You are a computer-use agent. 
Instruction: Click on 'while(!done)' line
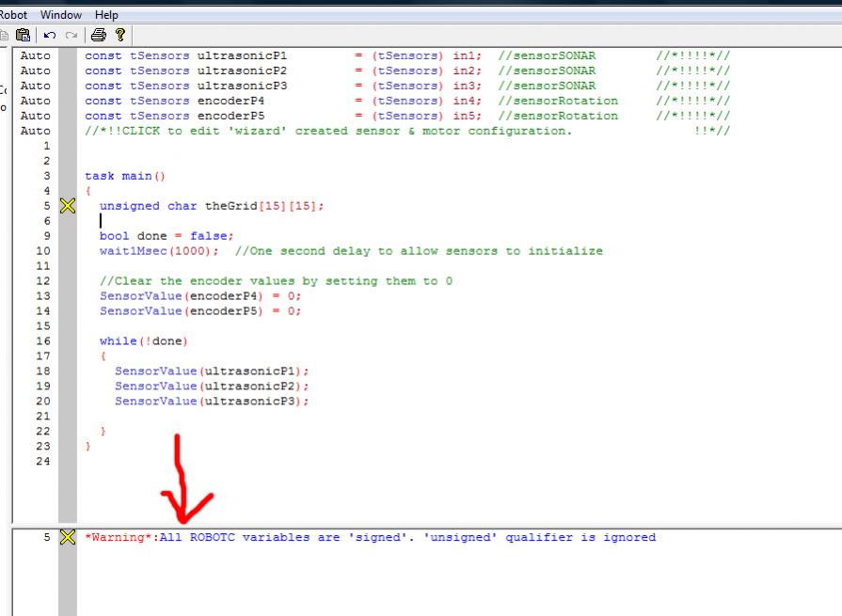pos(143,341)
